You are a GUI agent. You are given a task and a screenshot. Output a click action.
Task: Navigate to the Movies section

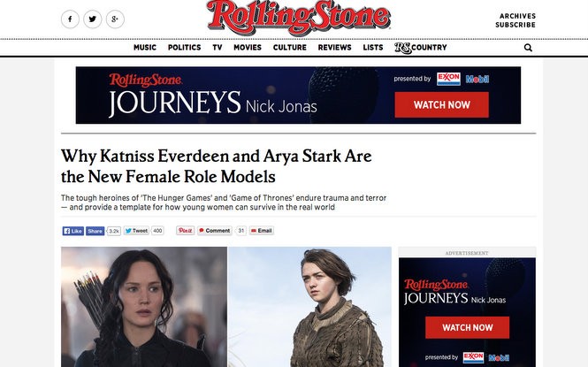(x=248, y=48)
